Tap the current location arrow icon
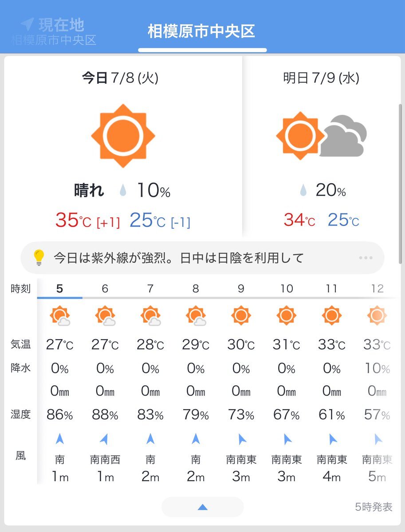This screenshot has width=405, height=532. (x=28, y=24)
